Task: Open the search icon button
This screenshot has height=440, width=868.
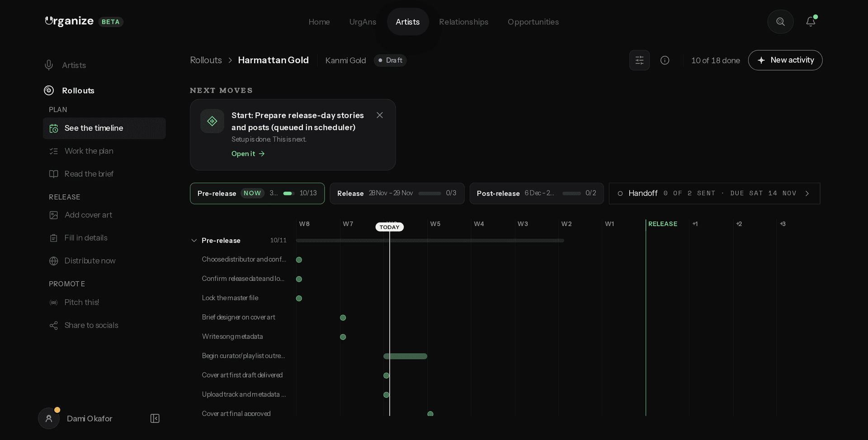Action: [x=780, y=22]
